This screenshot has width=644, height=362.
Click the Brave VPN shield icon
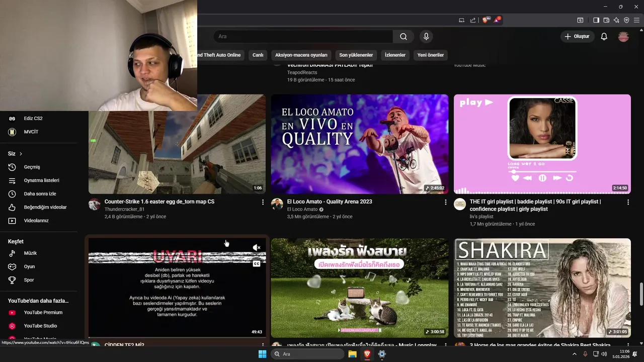[x=626, y=20]
